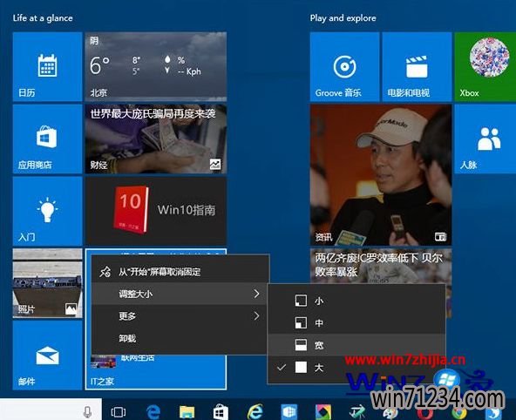
Task: Set tile size to 小 (small)
Action: [356, 301]
